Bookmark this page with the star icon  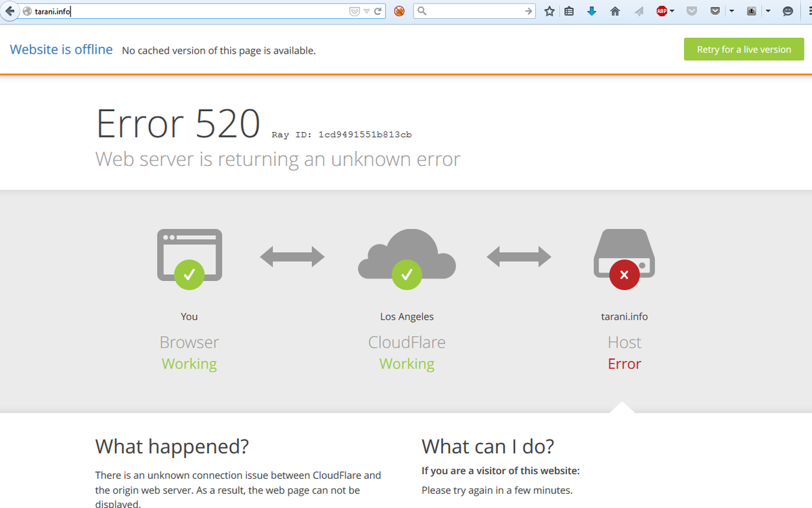click(549, 11)
